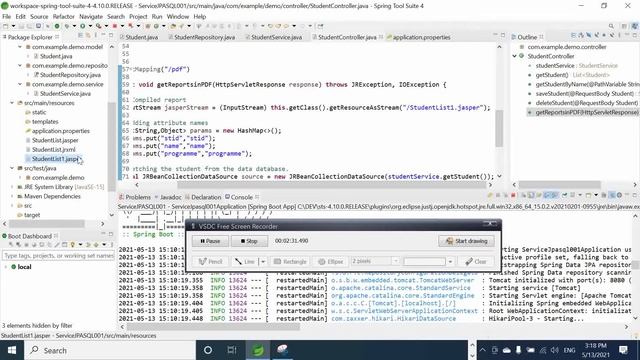Open Task View on taskbar
Screen dimensions: 640x360
(x=232, y=350)
